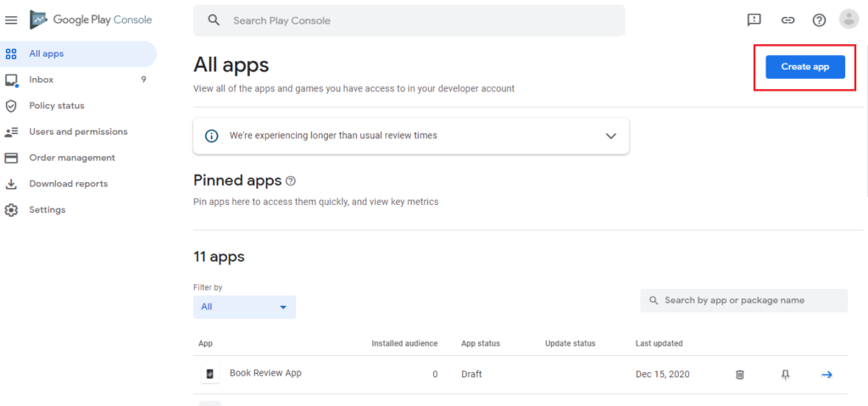
Task: Expand the longer review times notice
Action: (x=611, y=136)
